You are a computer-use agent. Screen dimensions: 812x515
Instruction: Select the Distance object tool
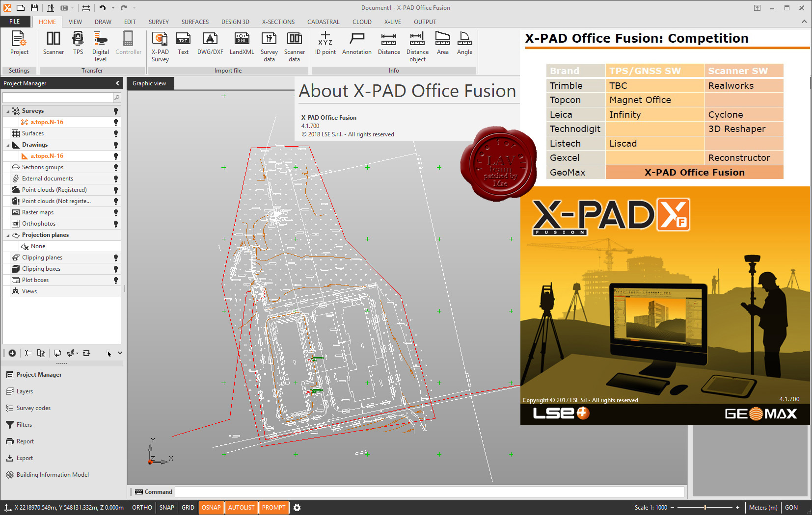coord(417,47)
